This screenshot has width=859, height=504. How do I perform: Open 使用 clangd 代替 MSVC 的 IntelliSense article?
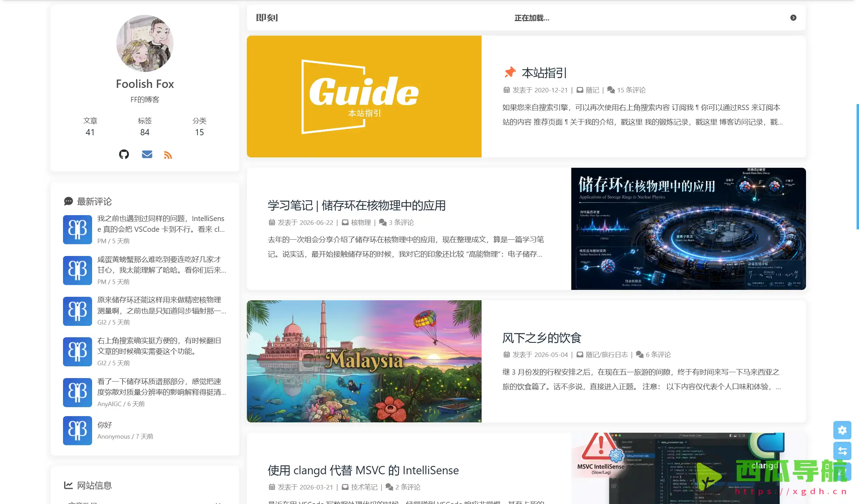coord(363,470)
